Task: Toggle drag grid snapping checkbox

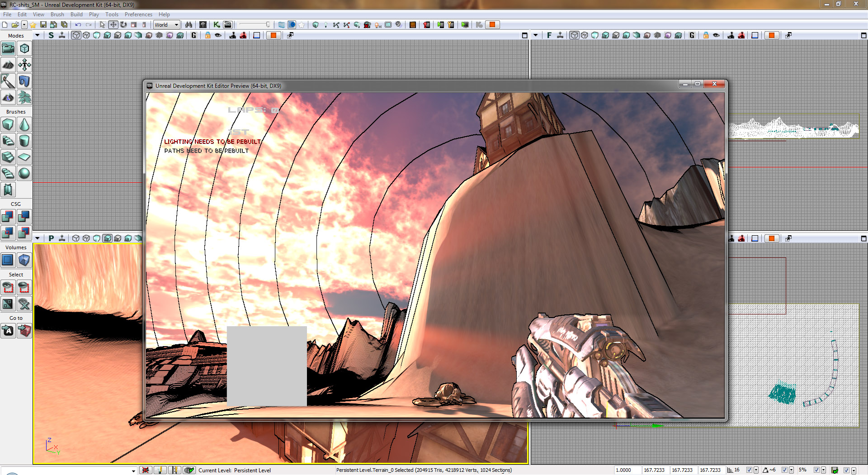Action: coord(749,470)
